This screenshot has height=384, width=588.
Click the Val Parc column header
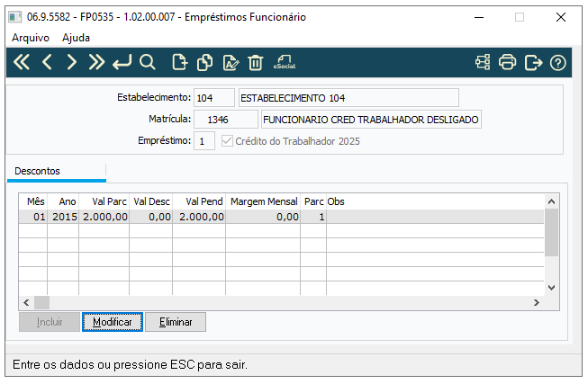coord(104,201)
